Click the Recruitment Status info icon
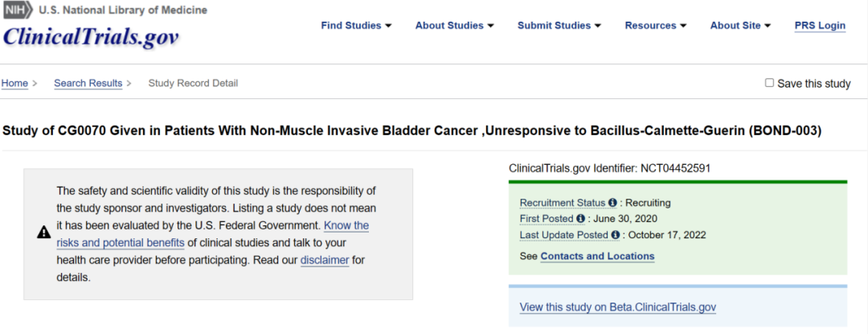Image resolution: width=868 pixels, height=334 pixels. [612, 203]
